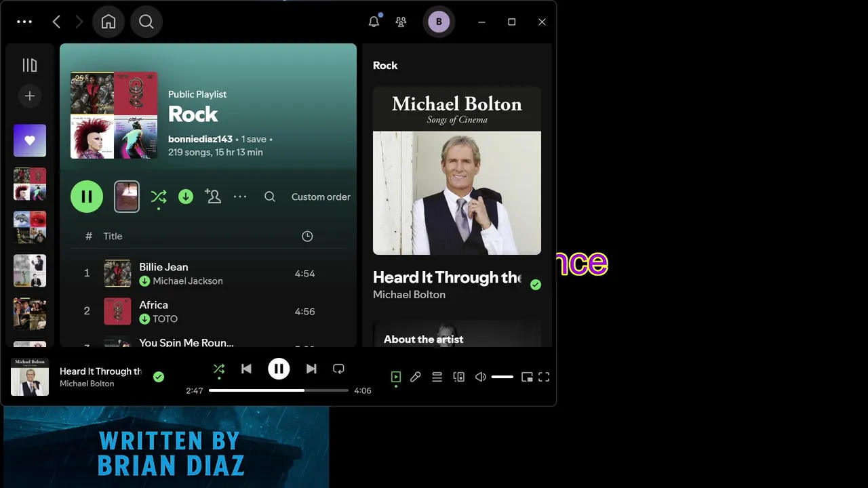Open user link bonniediaz143
Screen dimensions: 868x488
(x=200, y=139)
